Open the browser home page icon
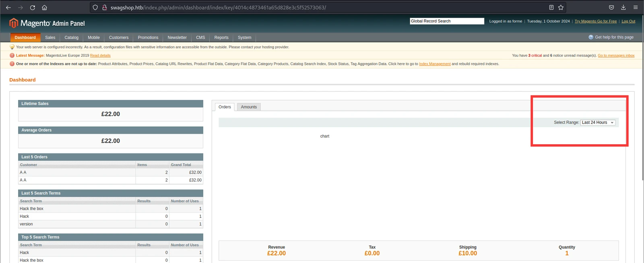644x263 pixels. (x=44, y=8)
